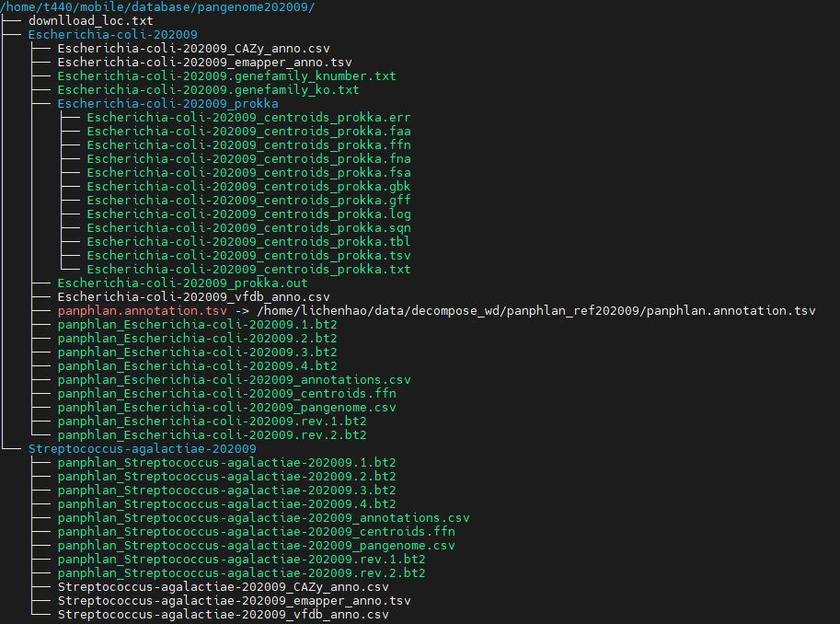Click panphlan_Escherichia-coli-202009_centroids.ffn
The width and height of the screenshot is (840, 624).
226,394
